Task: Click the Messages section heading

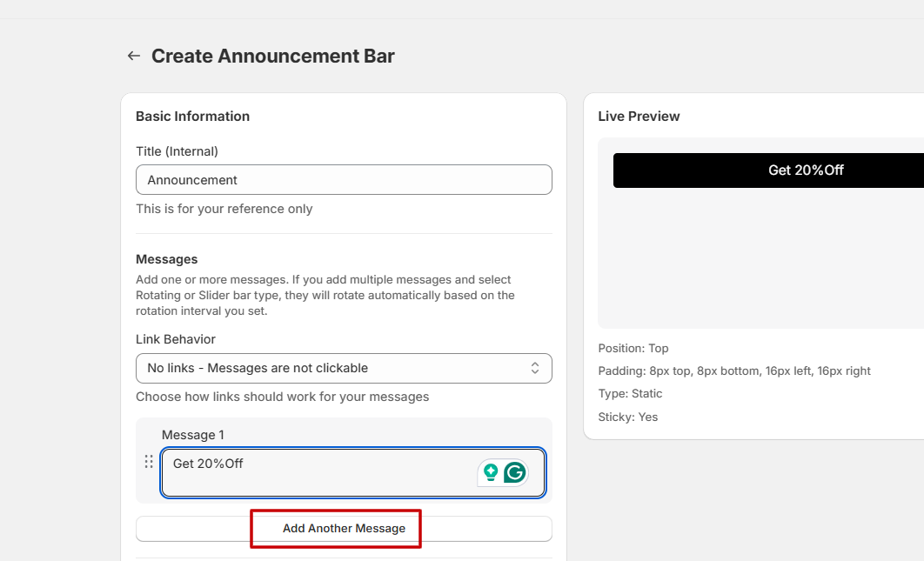Action: coord(167,259)
